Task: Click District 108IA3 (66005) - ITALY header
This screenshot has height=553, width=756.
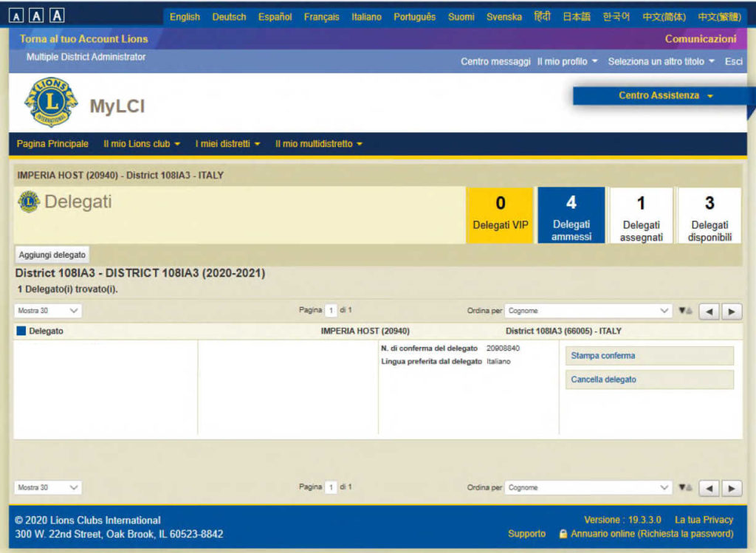Action: click(x=563, y=332)
